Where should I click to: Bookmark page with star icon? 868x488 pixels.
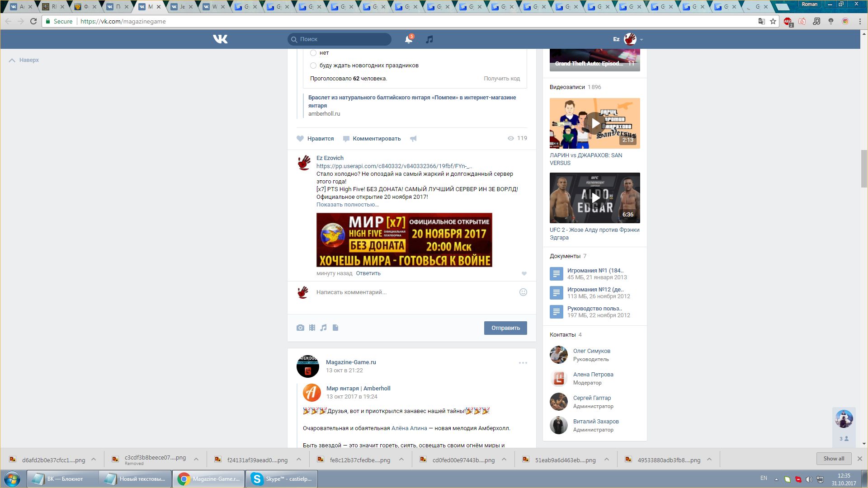(x=773, y=21)
